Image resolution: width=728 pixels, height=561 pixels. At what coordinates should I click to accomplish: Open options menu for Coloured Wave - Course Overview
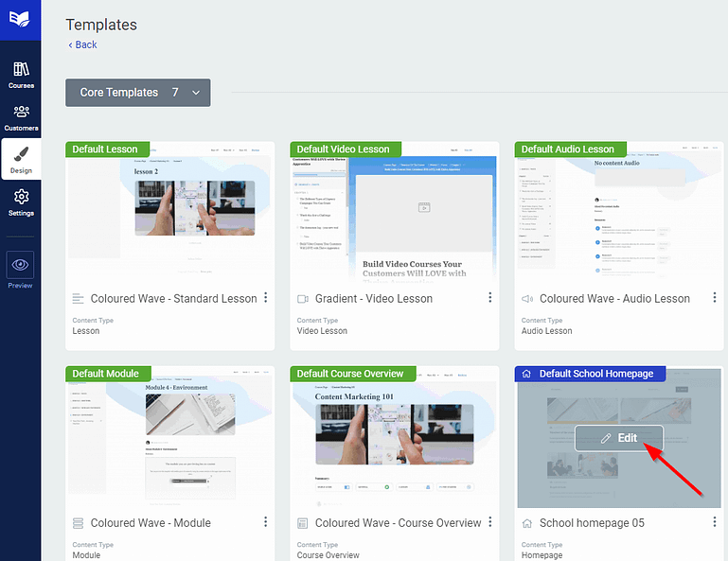[489, 522]
